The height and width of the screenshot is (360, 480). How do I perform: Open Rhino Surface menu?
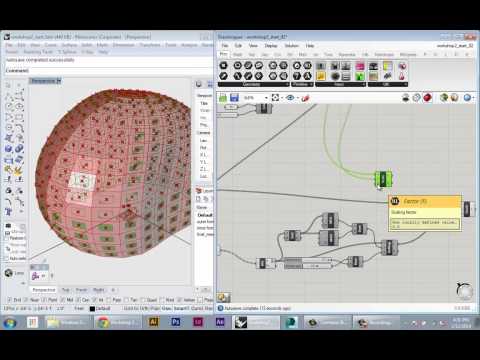[69, 45]
